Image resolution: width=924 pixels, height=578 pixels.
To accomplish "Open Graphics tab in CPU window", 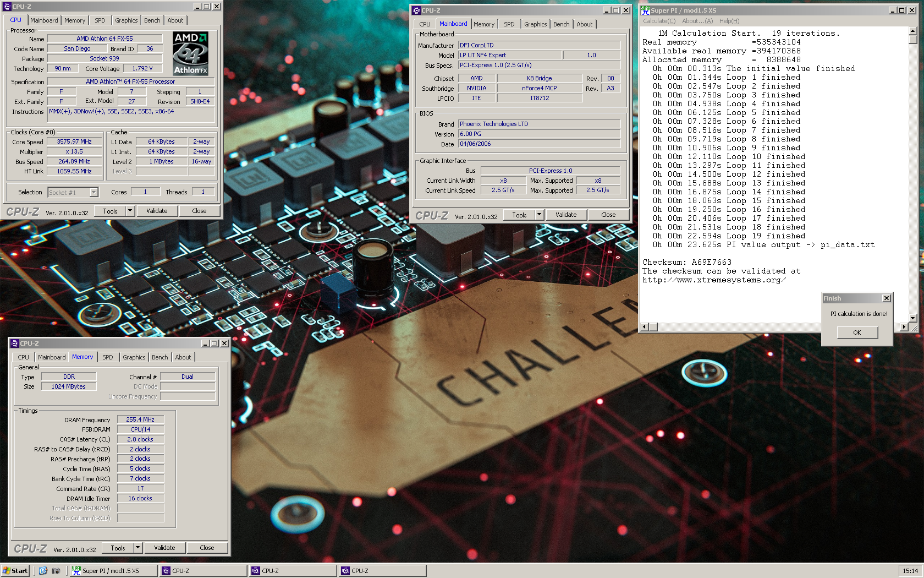I will 127,20.
